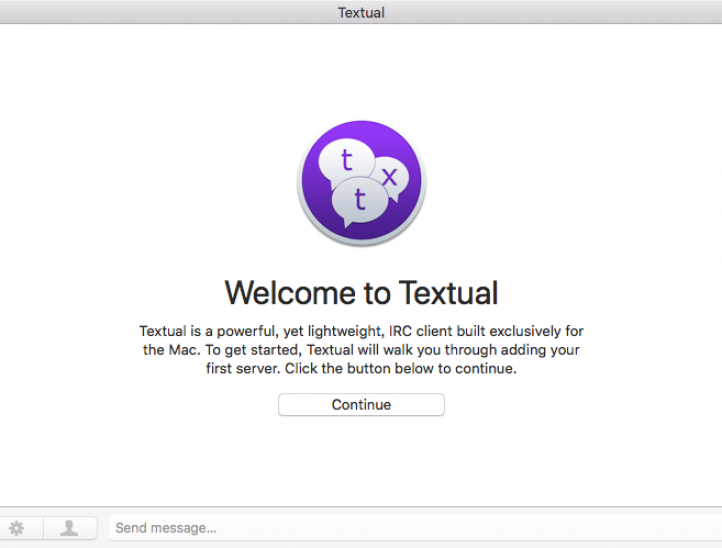
Task: Click the purple Textual app logo
Action: coord(361,183)
